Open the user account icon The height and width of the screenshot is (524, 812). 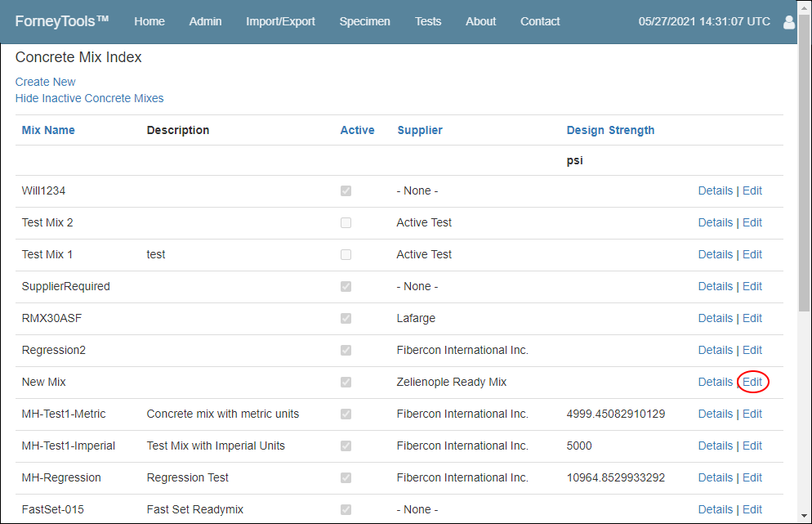point(788,22)
